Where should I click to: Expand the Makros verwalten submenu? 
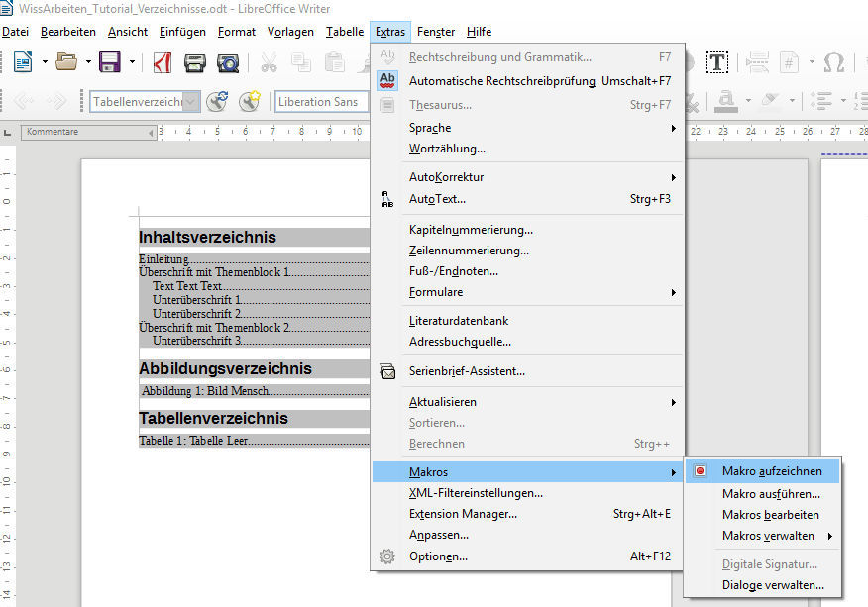763,536
